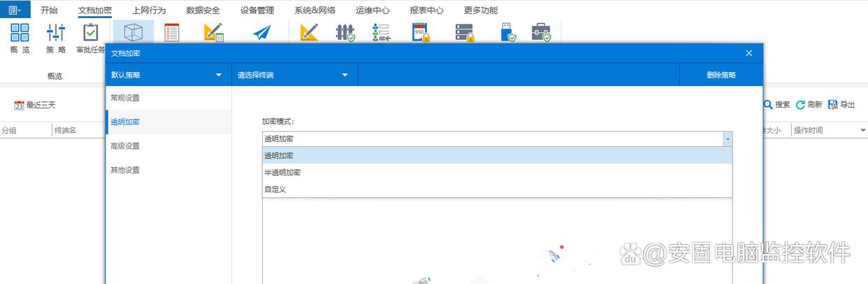868x284 pixels.
Task: Switch to the 上网行为 tab
Action: coord(149,10)
